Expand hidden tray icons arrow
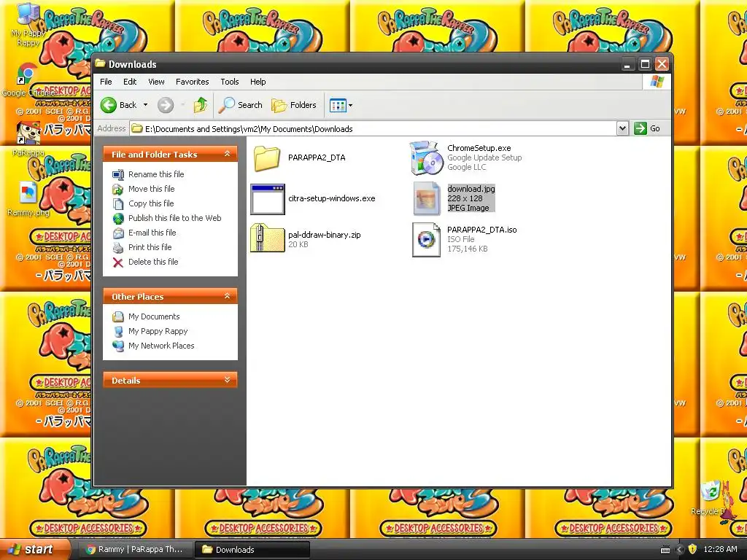 tap(680, 550)
